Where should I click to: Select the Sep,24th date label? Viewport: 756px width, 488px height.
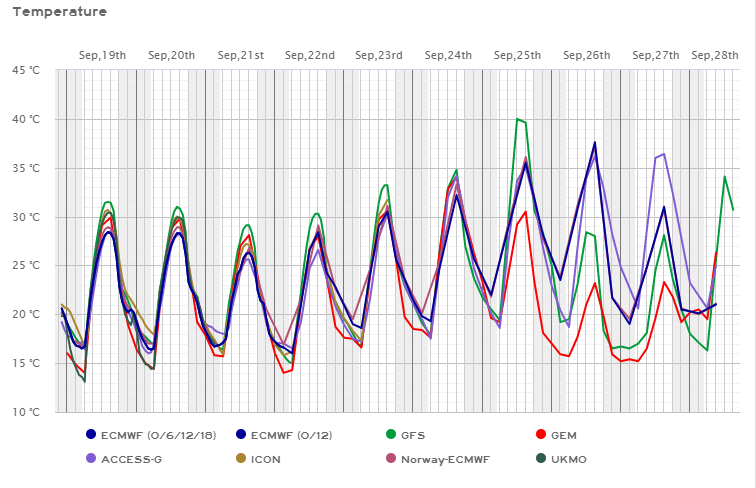[x=448, y=55]
